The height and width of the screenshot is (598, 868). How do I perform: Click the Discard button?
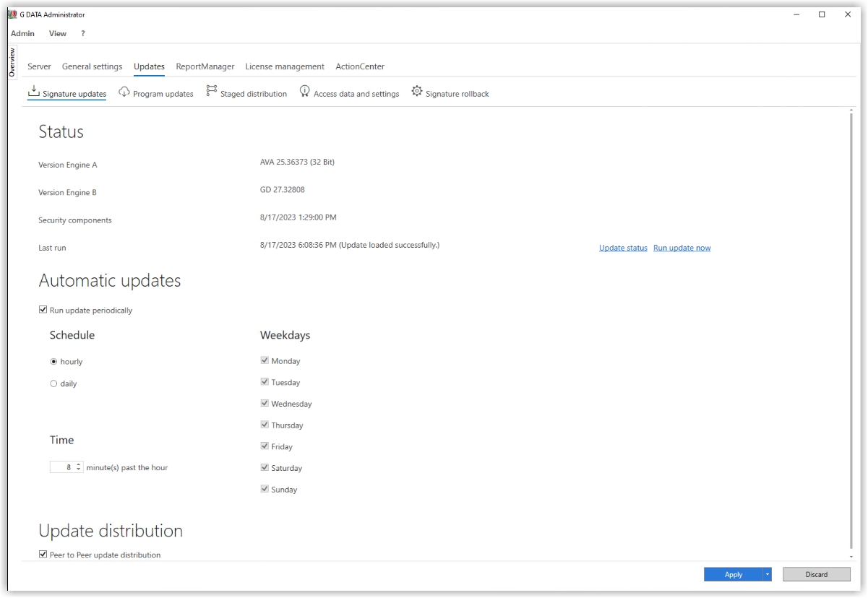(817, 574)
